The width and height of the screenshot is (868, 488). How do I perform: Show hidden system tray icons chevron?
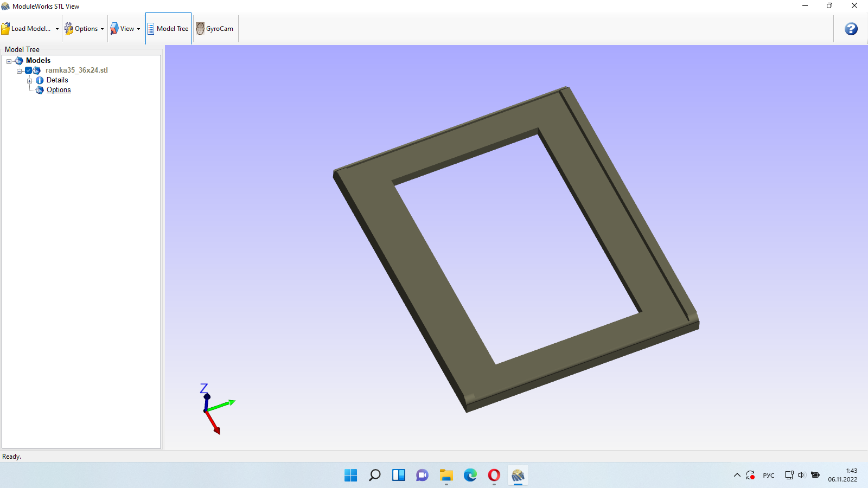(737, 476)
